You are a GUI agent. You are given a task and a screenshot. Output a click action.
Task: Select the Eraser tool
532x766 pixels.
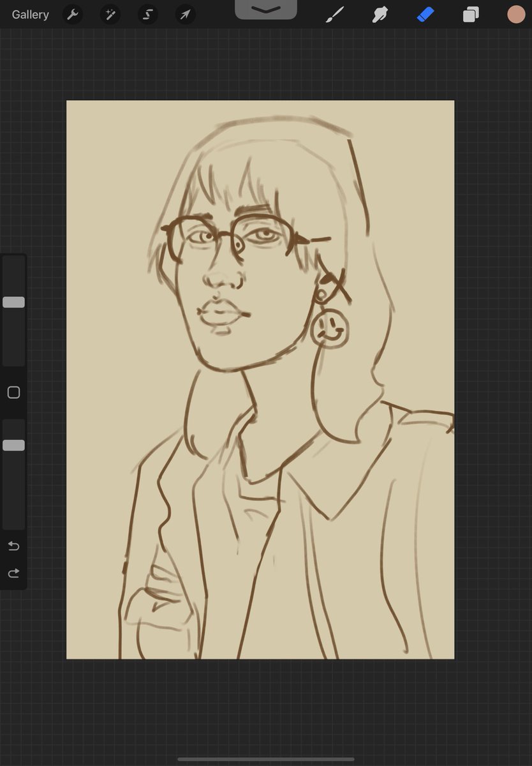tap(425, 15)
